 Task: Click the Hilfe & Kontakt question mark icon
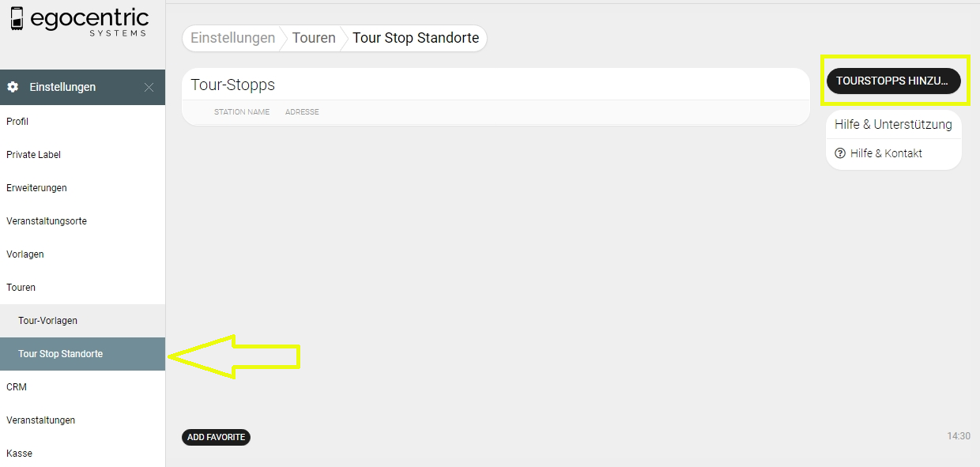point(840,153)
